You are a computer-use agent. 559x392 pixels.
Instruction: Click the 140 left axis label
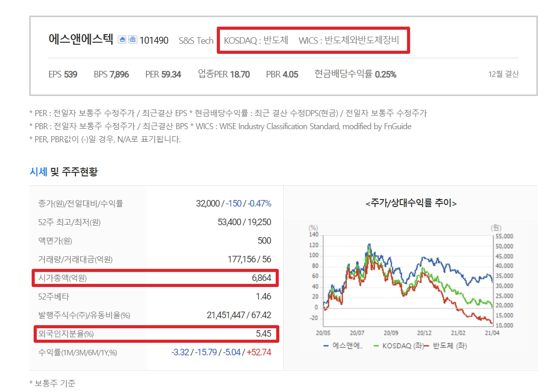[314, 234]
